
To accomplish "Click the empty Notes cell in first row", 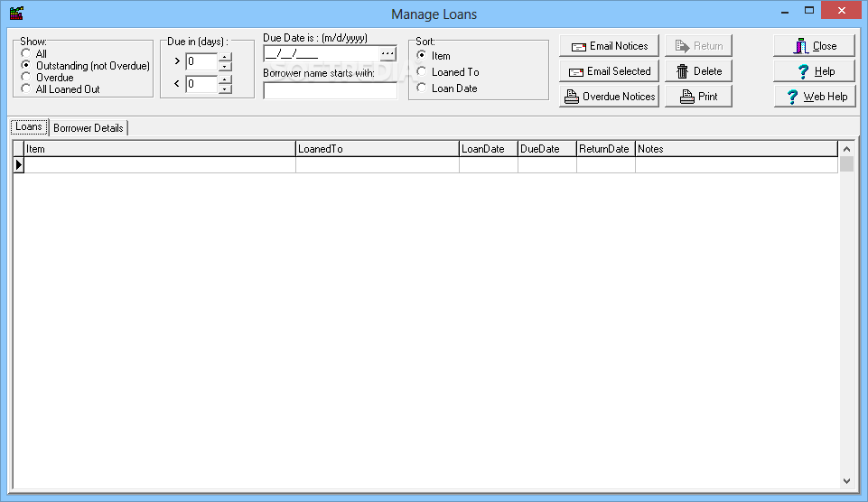I will [x=736, y=165].
